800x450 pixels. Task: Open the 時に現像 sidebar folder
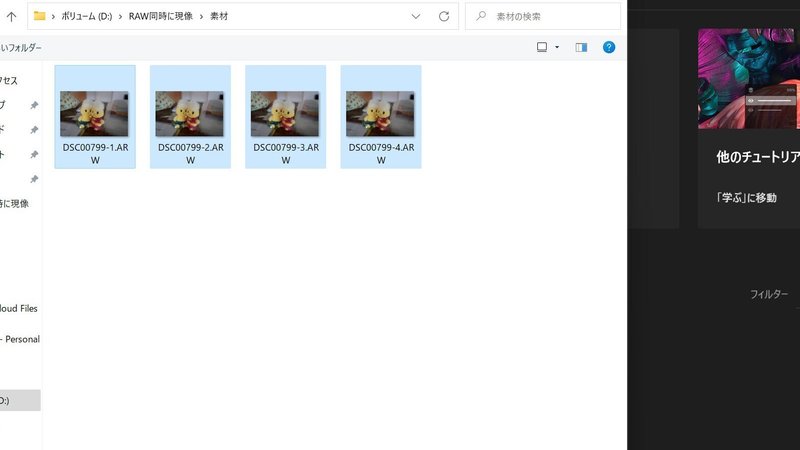pyautogui.click(x=15, y=204)
